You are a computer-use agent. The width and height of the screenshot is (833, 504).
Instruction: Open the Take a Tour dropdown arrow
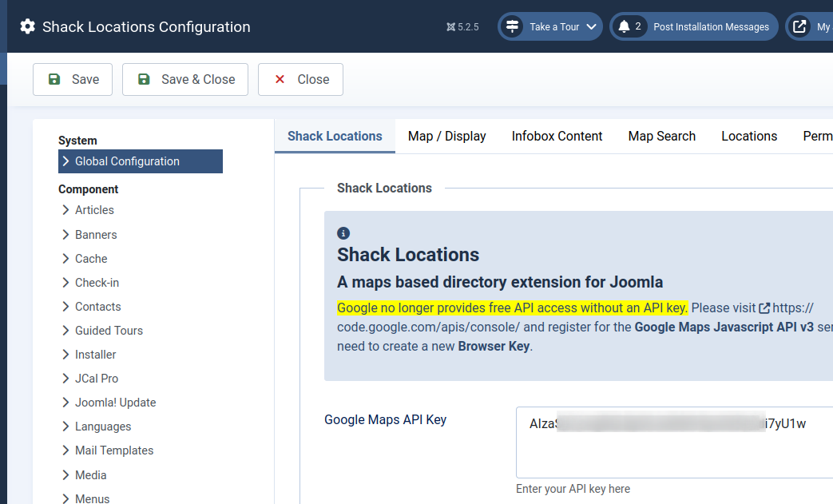[591, 27]
